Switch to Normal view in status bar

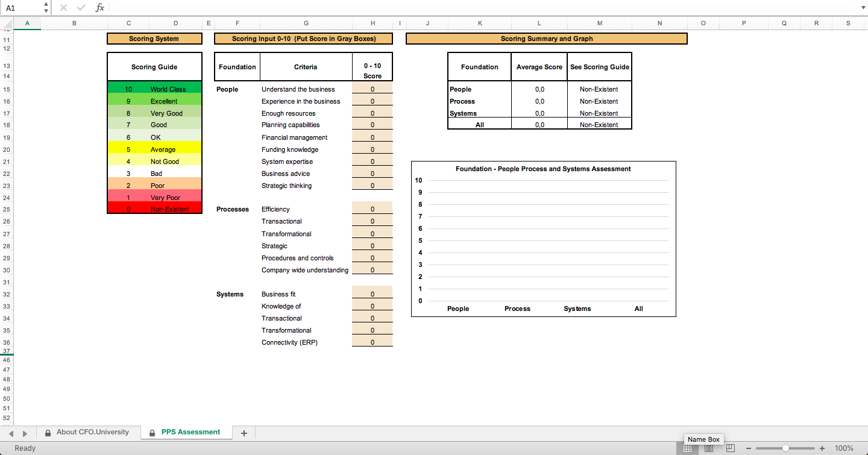tap(687, 448)
